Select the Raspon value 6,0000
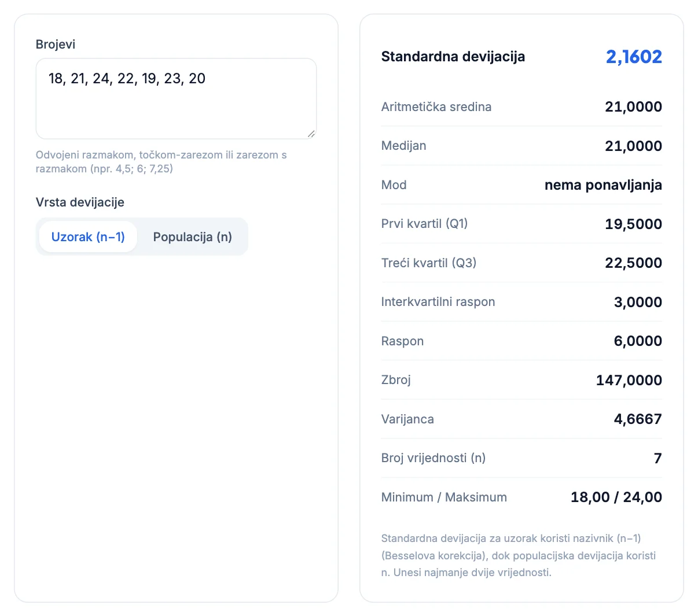This screenshot has width=698, height=616. [x=638, y=341]
